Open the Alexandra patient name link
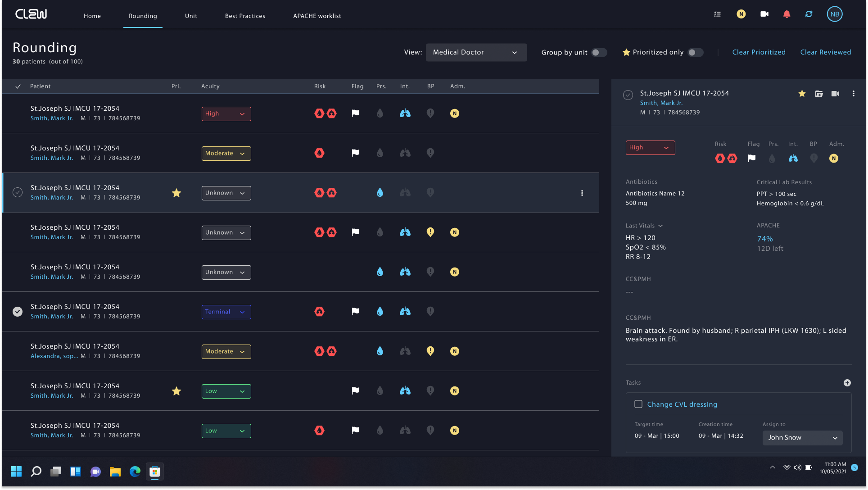The image size is (868, 490). click(x=54, y=356)
